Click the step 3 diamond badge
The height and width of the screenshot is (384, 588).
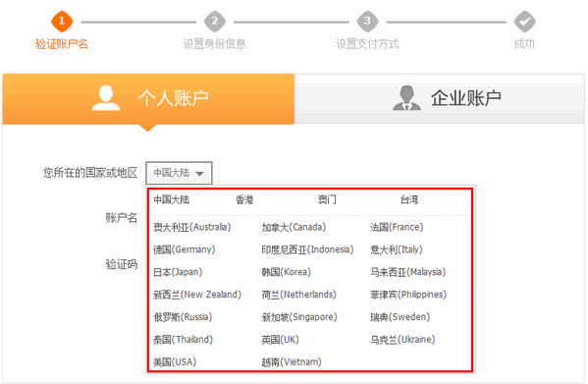[367, 21]
